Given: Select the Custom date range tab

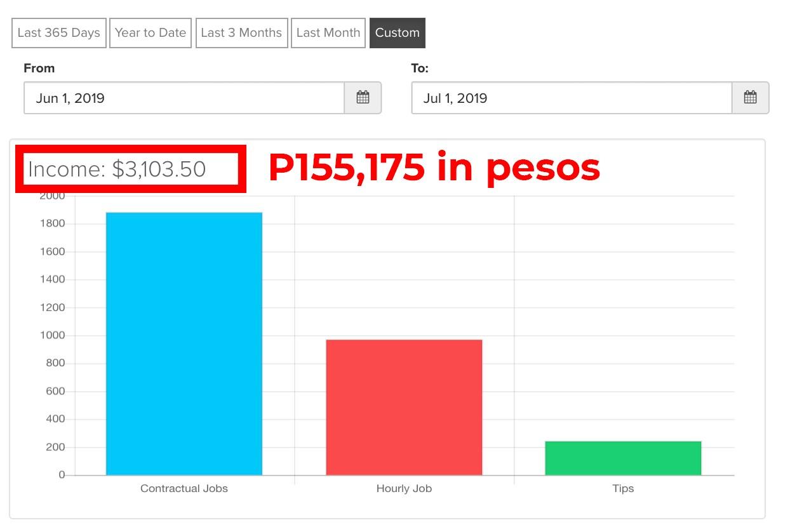Looking at the screenshot, I should tap(398, 33).
